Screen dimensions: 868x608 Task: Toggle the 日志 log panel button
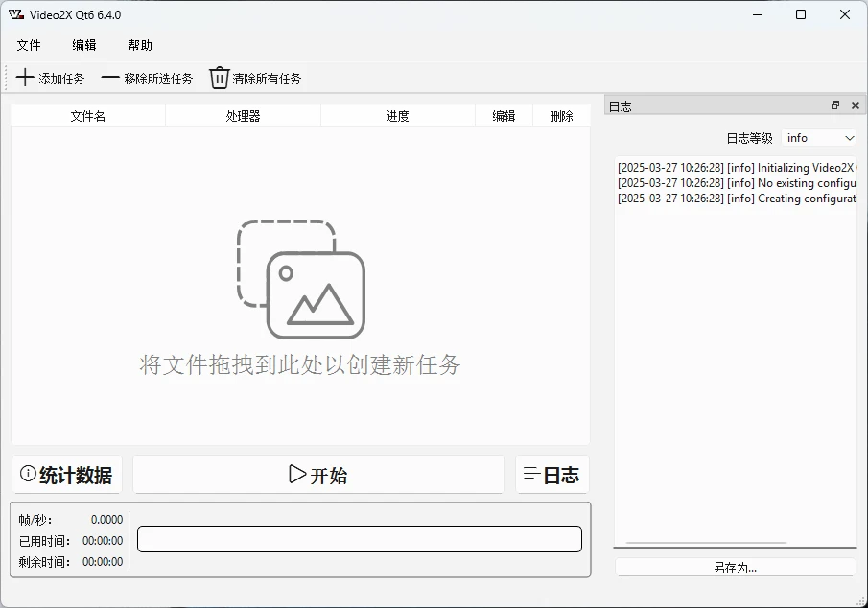tap(551, 475)
